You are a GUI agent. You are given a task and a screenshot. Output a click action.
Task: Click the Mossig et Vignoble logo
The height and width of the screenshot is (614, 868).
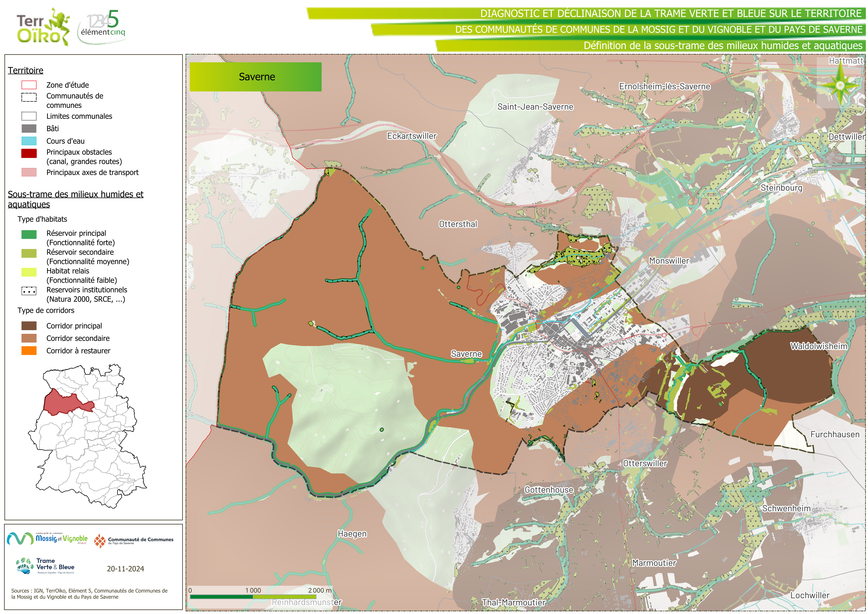[48, 539]
